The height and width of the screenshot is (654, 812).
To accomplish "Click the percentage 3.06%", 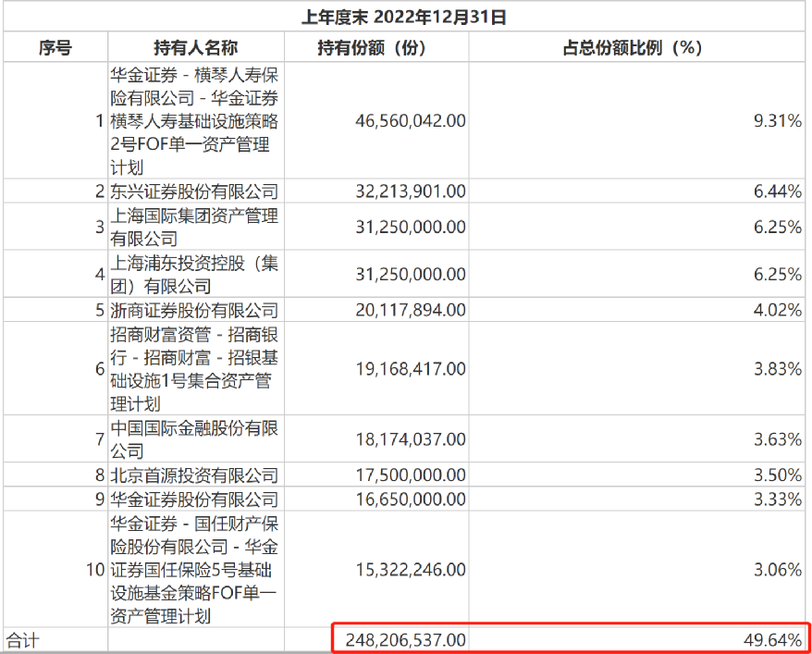I will pos(777,570).
